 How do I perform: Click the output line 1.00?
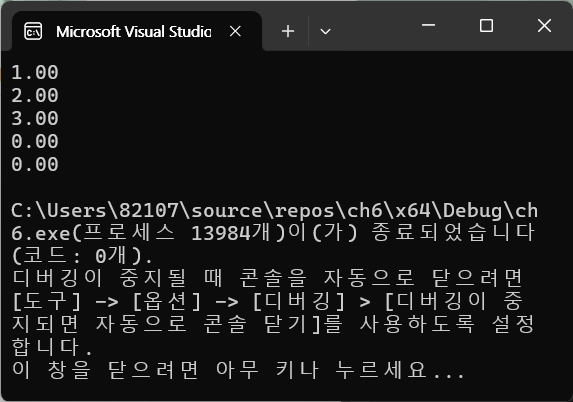(x=35, y=72)
